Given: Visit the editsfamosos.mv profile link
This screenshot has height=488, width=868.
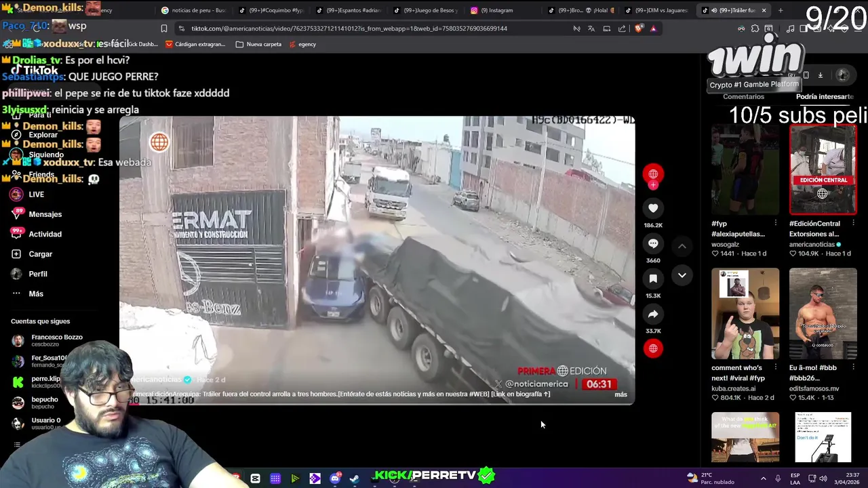Looking at the screenshot, I should [x=814, y=389].
